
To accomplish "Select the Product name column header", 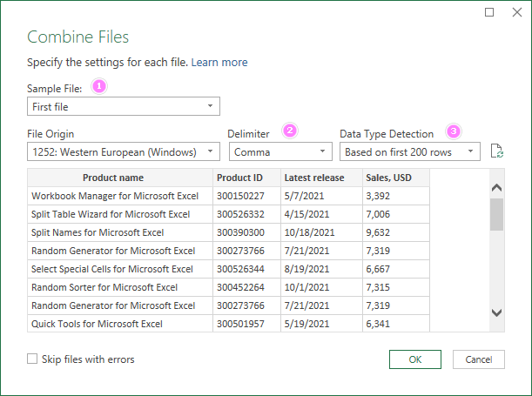I will [120, 178].
